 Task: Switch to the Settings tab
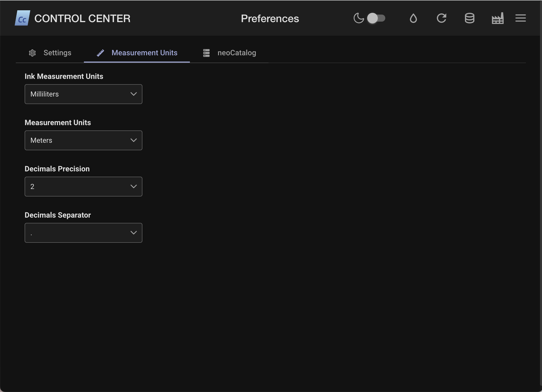(57, 53)
